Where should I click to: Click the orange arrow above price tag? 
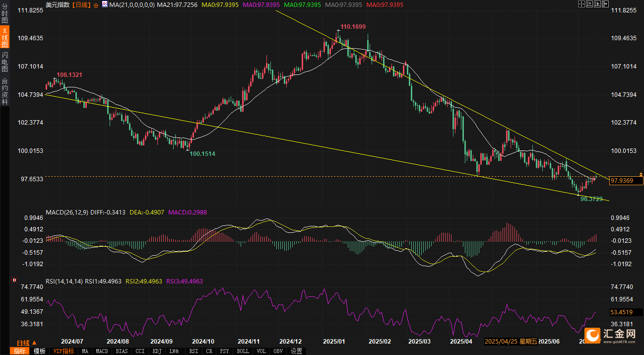click(x=641, y=174)
